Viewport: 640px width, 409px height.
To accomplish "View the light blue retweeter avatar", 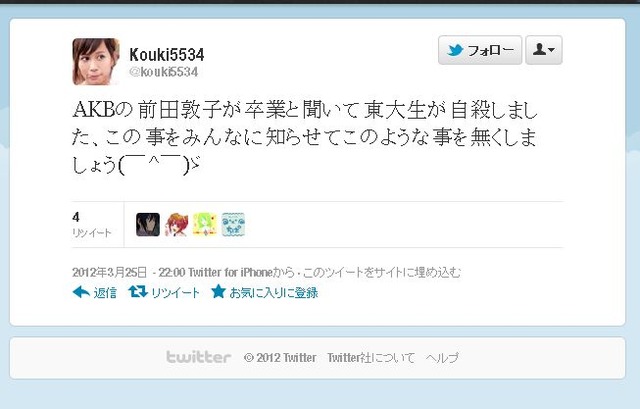I will coord(233,225).
